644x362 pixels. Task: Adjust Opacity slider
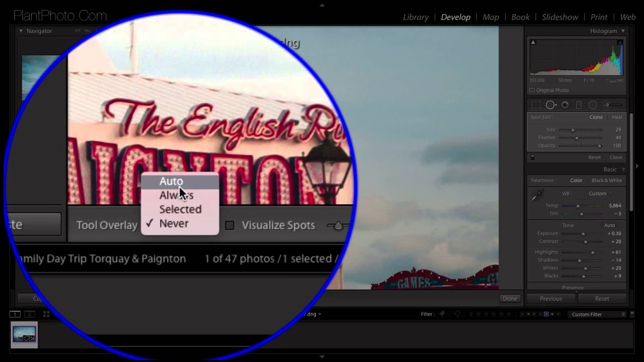pyautogui.click(x=599, y=146)
